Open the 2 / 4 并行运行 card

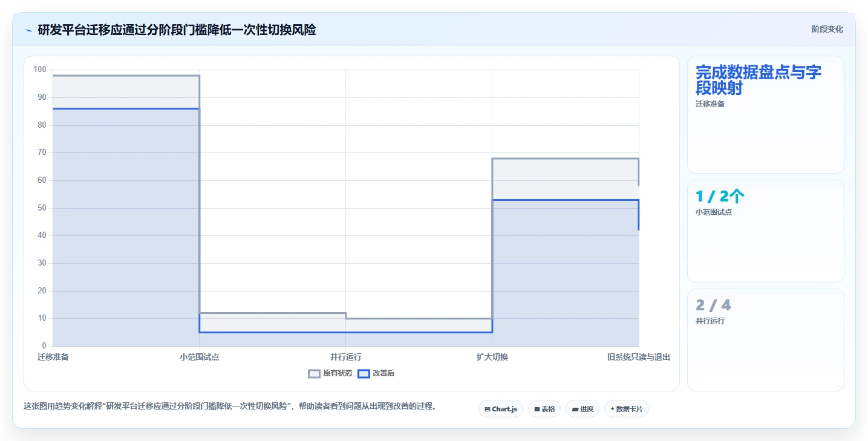point(765,340)
